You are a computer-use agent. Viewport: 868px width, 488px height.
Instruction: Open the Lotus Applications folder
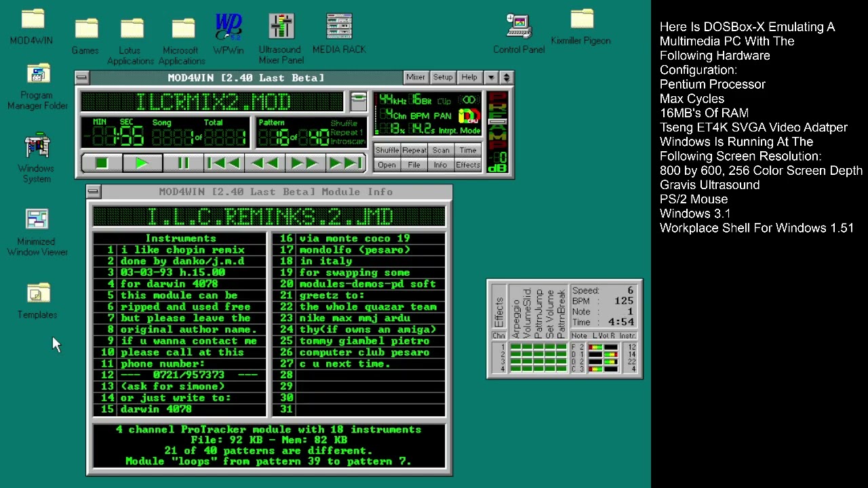(130, 41)
